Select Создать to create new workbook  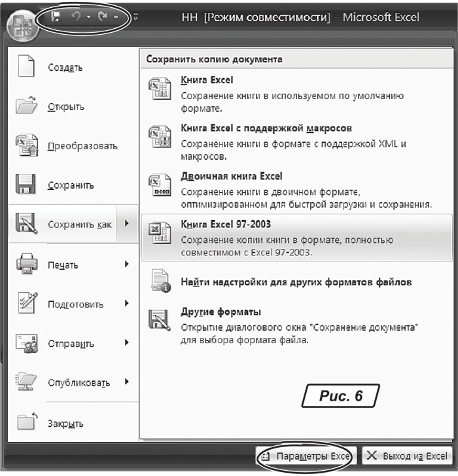[x=65, y=68]
